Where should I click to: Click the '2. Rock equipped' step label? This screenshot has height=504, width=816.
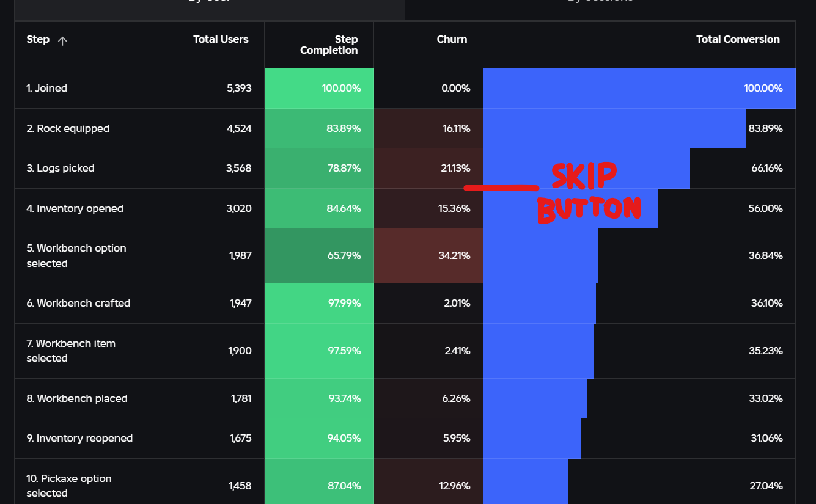pos(68,128)
